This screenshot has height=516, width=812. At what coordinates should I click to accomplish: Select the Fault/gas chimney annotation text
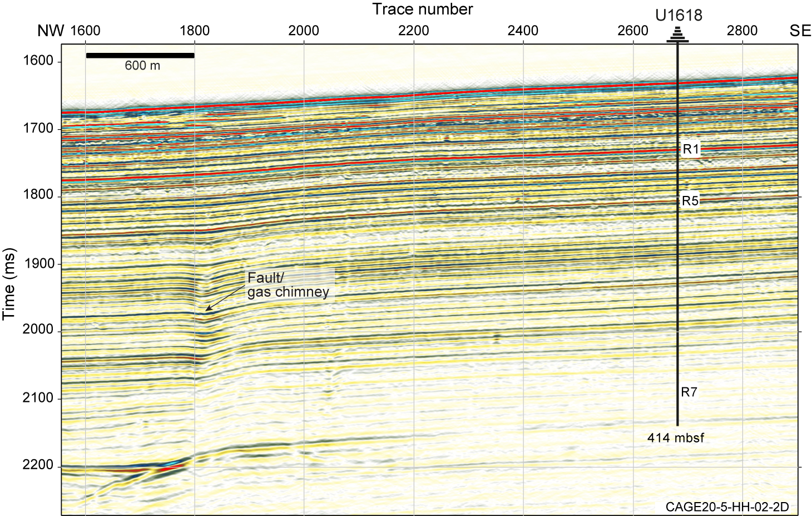(x=288, y=284)
